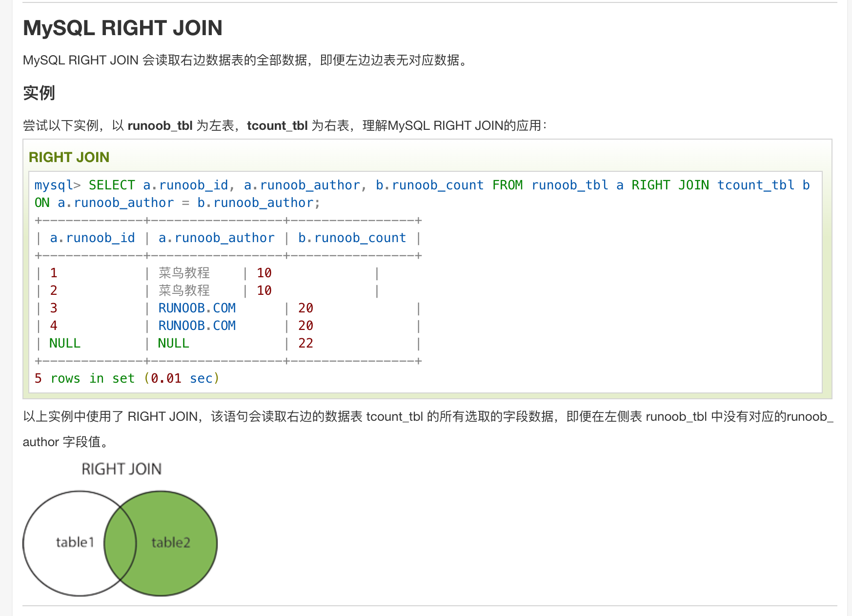The width and height of the screenshot is (852, 616).
Task: Click bold "runoob_tbl" in the intro sentence
Action: (x=160, y=126)
